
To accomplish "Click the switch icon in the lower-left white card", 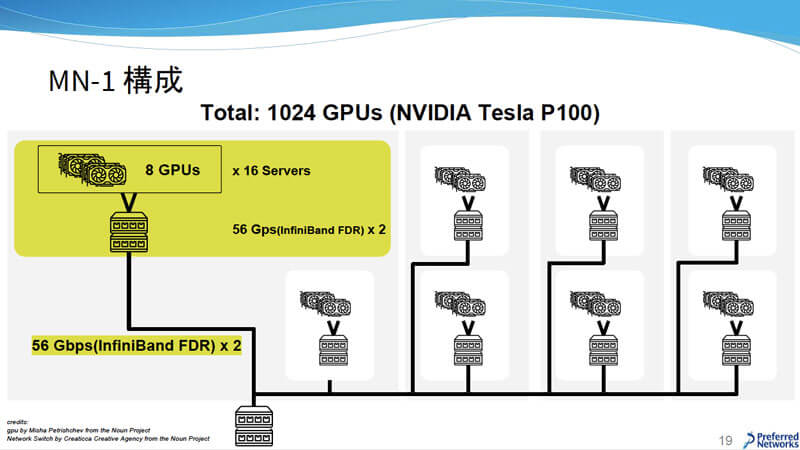I will 334,351.
